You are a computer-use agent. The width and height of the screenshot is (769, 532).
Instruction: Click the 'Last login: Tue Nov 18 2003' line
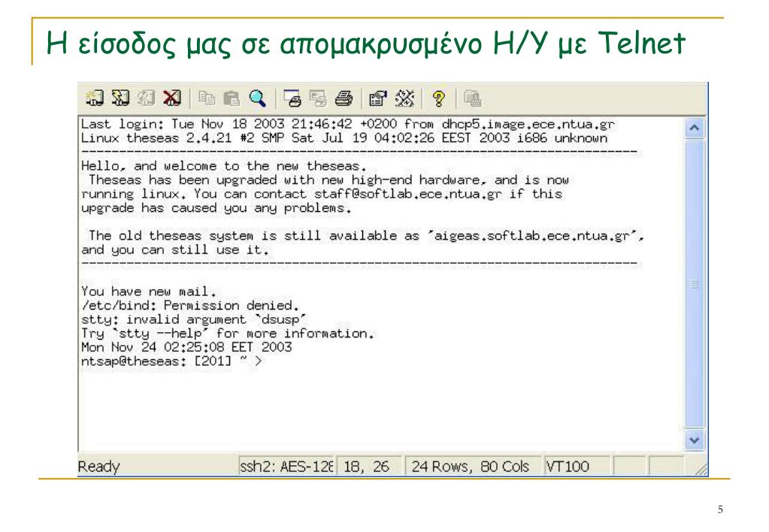point(347,124)
